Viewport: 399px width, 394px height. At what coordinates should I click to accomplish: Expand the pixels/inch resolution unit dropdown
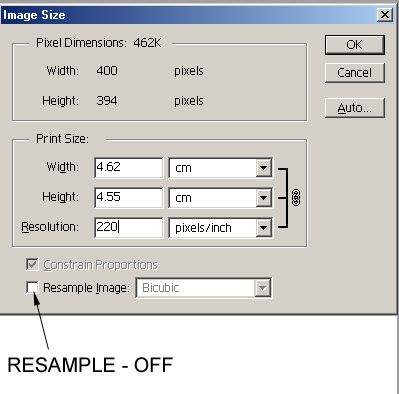pyautogui.click(x=221, y=228)
